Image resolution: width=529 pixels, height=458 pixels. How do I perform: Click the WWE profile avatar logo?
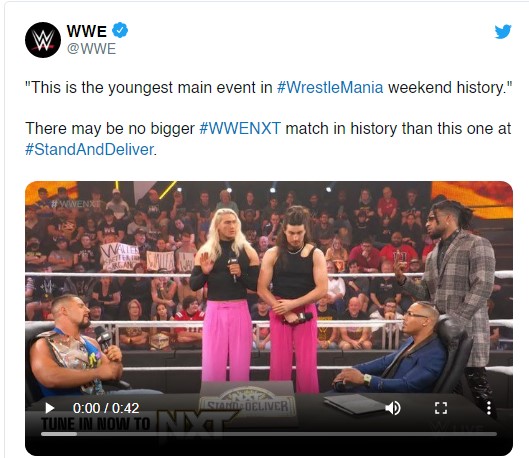(x=43, y=40)
